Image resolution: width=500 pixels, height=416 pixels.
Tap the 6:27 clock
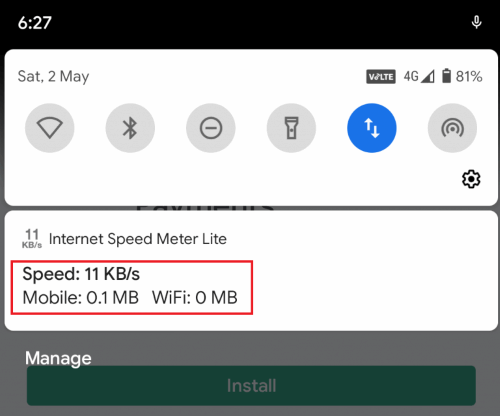[35, 23]
